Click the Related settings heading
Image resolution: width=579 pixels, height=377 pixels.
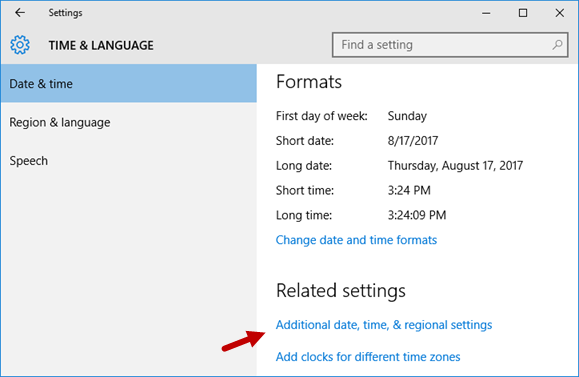click(x=341, y=290)
